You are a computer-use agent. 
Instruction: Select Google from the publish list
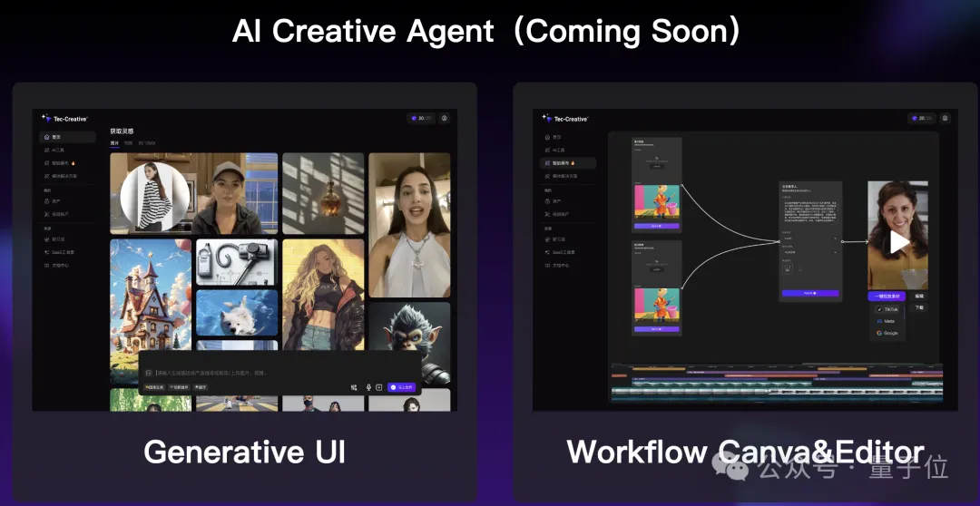point(887,333)
